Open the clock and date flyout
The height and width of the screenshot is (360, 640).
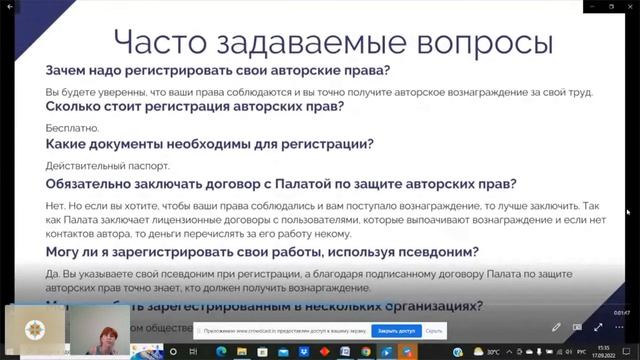pyautogui.click(x=604, y=352)
